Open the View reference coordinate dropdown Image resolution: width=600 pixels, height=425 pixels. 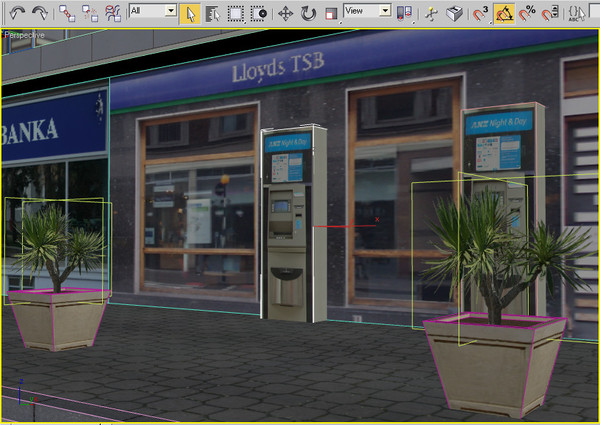click(x=367, y=10)
